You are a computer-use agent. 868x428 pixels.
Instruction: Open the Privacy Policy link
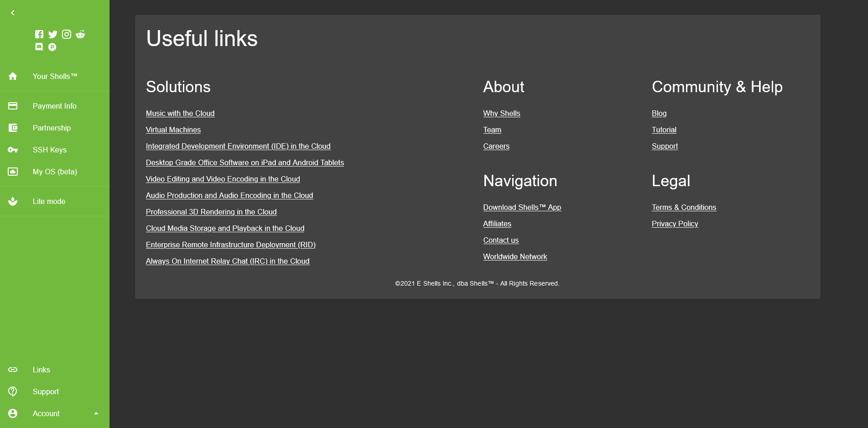675,224
